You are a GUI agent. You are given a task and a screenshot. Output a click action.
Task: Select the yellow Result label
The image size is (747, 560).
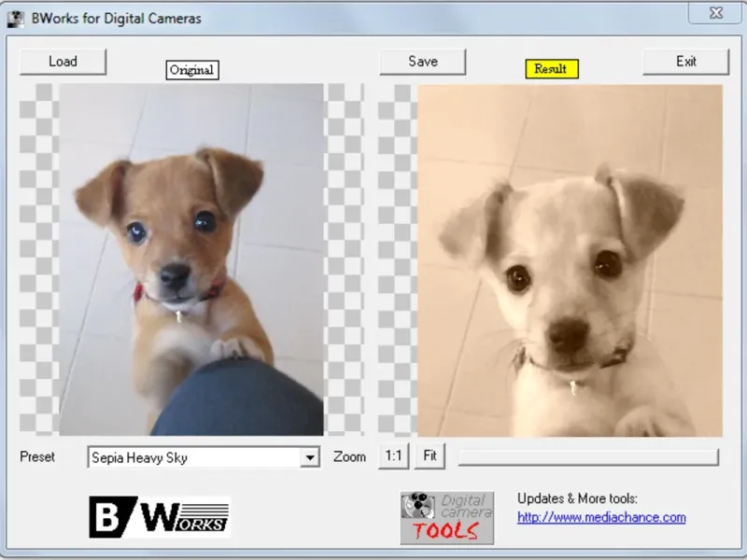coord(552,69)
